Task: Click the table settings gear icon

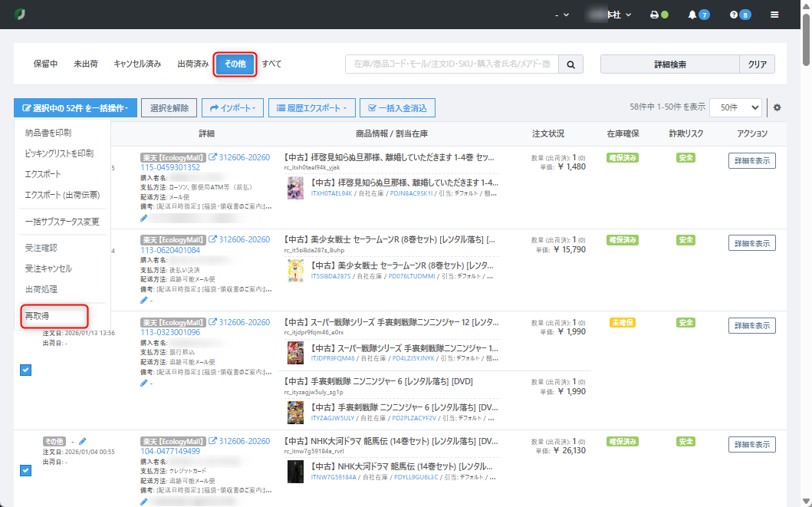Action: click(x=777, y=107)
